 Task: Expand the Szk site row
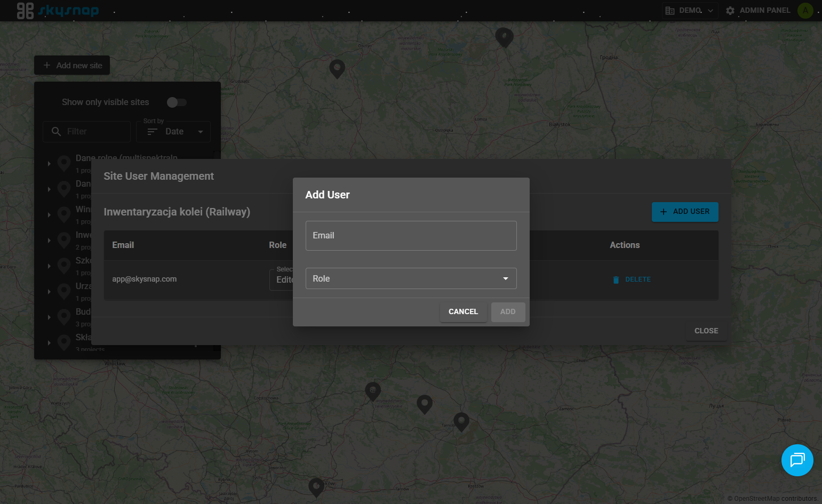[49, 266]
